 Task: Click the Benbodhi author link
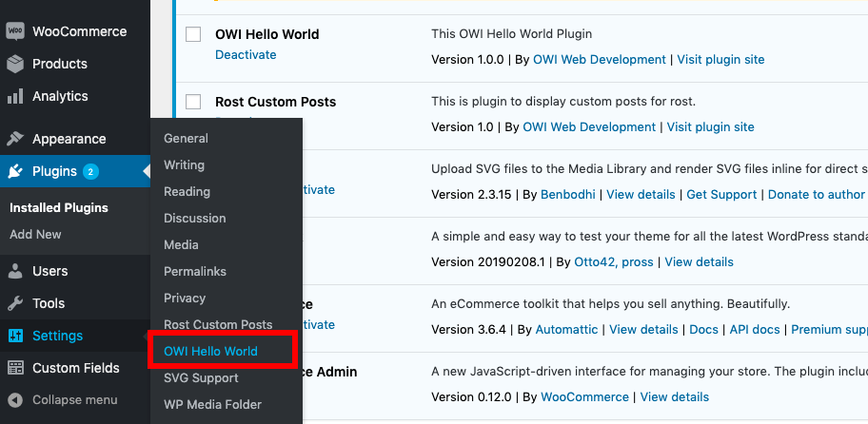pos(568,195)
